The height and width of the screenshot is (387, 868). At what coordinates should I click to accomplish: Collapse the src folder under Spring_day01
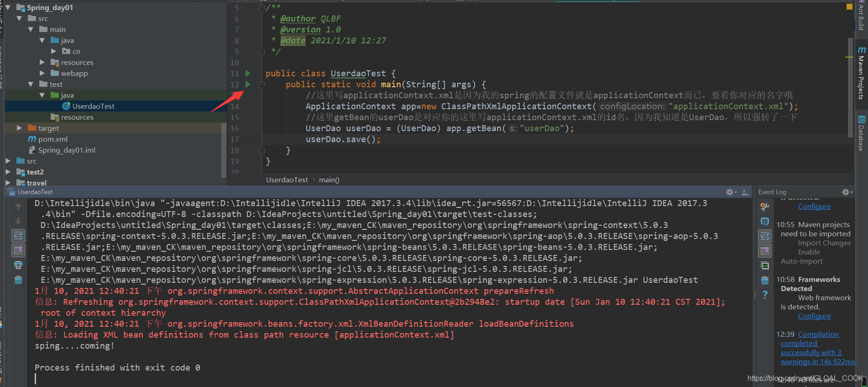[x=19, y=18]
